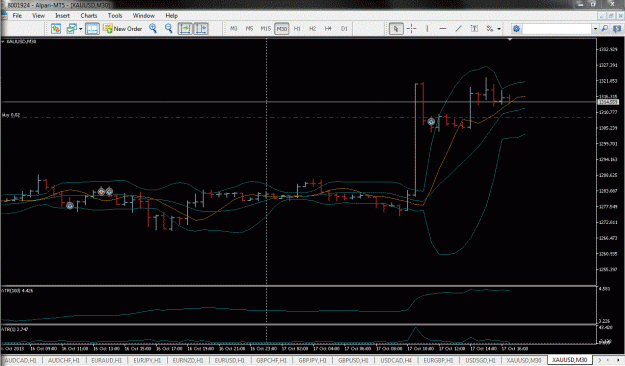Select the standard cursor tool
This screenshot has height=366, width=625.
click(x=396, y=29)
